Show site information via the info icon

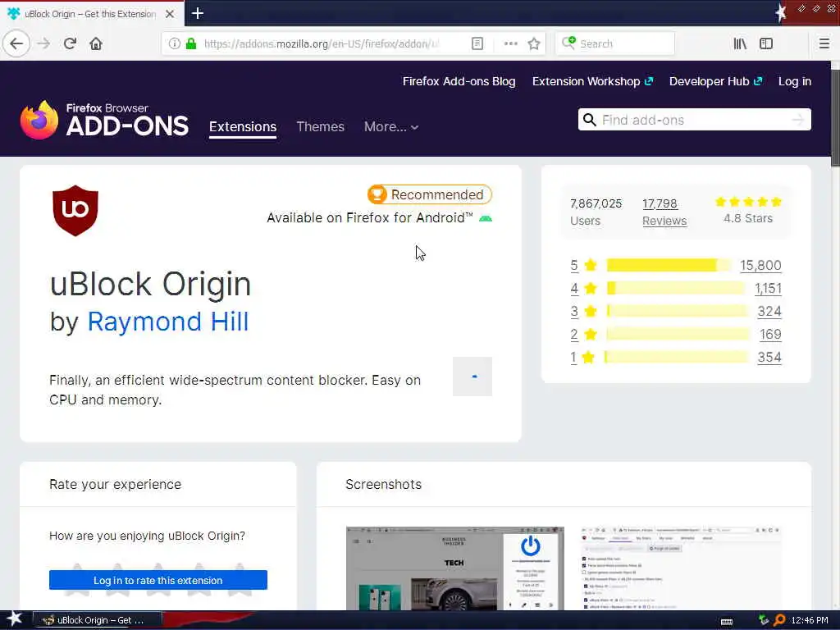click(x=174, y=43)
